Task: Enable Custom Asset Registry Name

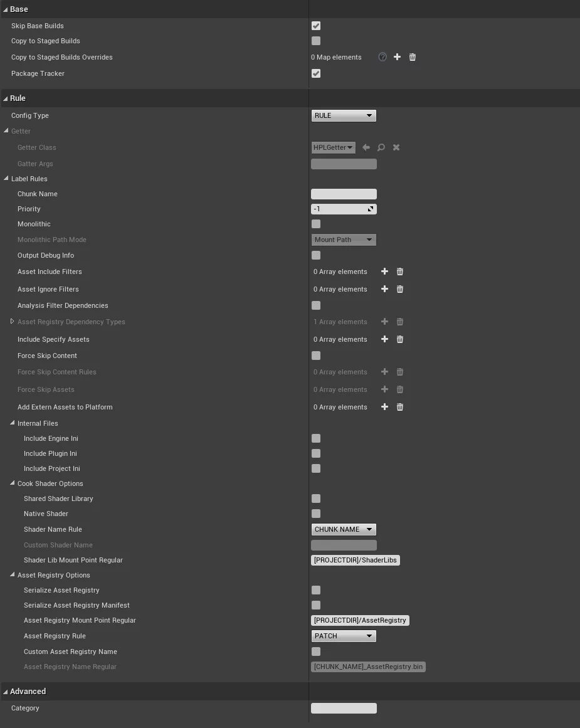Action: [316, 652]
